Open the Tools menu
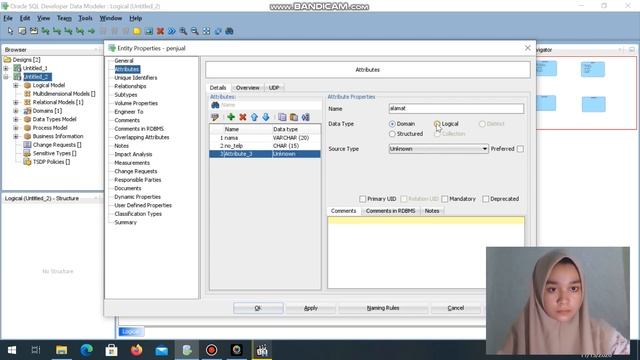Screen dimensions: 640x360 [85, 18]
